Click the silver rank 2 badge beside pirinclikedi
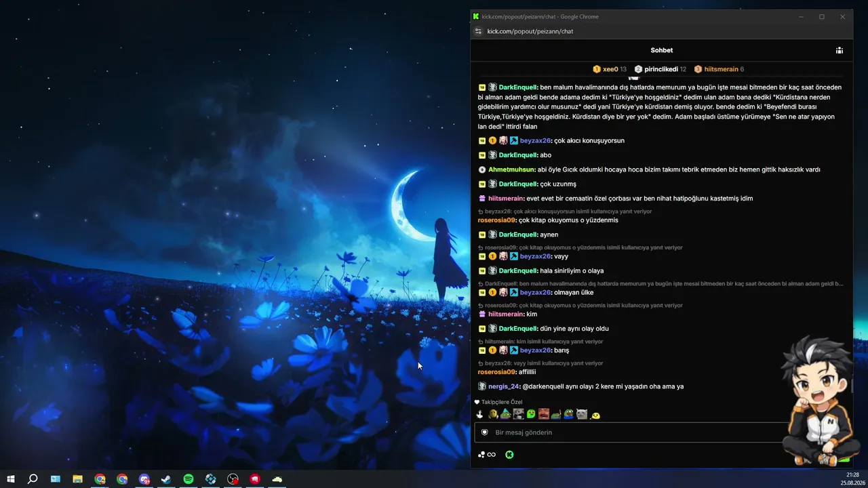The image size is (868, 488). (638, 69)
